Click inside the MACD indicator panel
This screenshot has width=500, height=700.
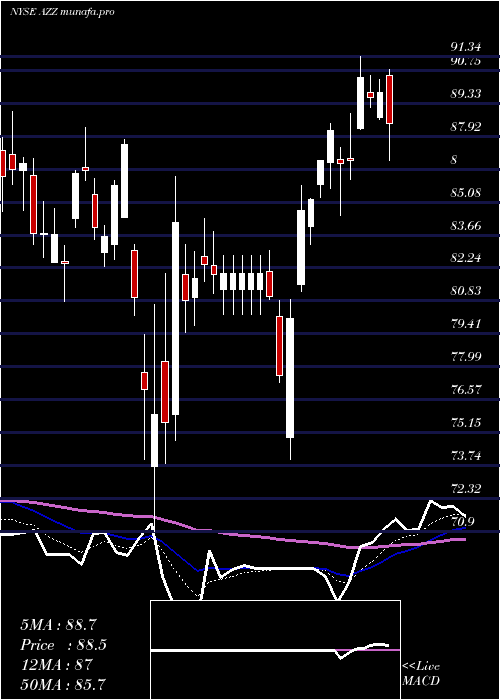point(275,650)
